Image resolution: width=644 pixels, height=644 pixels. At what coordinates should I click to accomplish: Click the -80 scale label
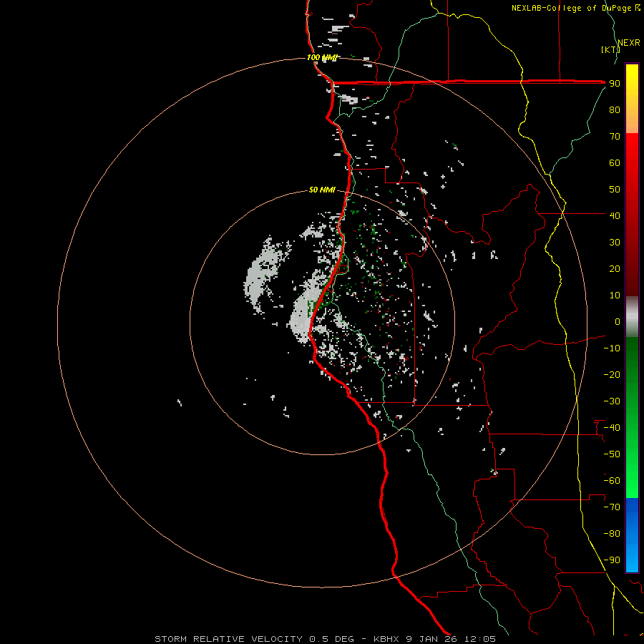click(x=612, y=534)
